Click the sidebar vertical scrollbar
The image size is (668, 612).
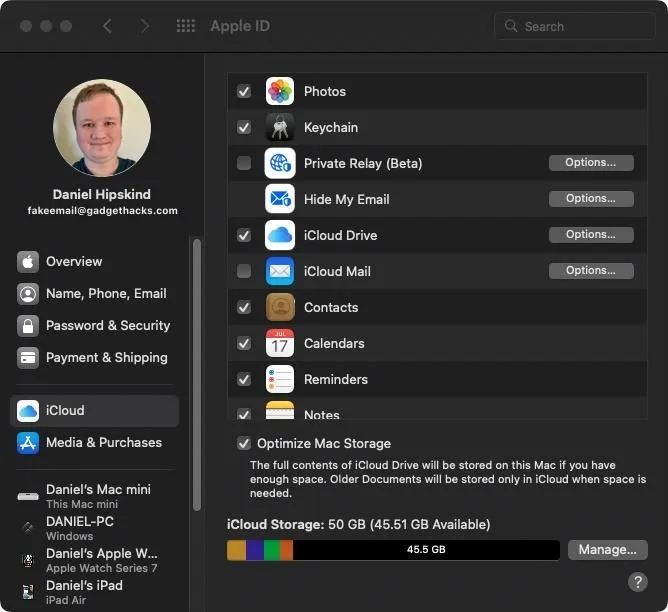coord(196,375)
